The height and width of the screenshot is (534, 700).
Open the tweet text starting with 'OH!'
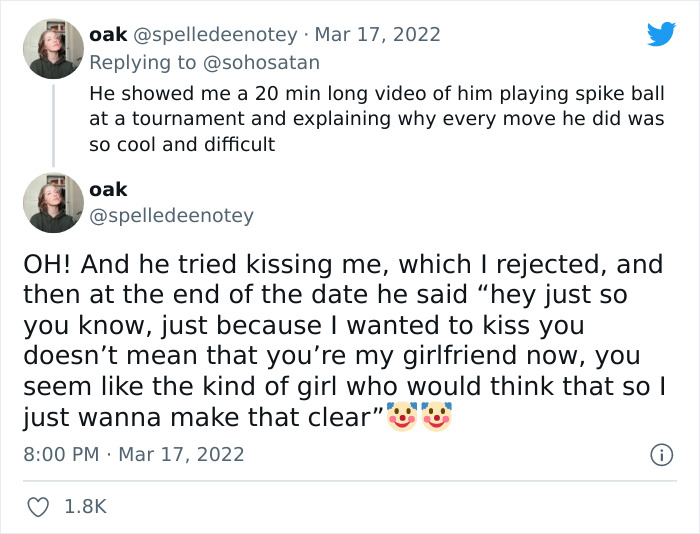point(340,340)
